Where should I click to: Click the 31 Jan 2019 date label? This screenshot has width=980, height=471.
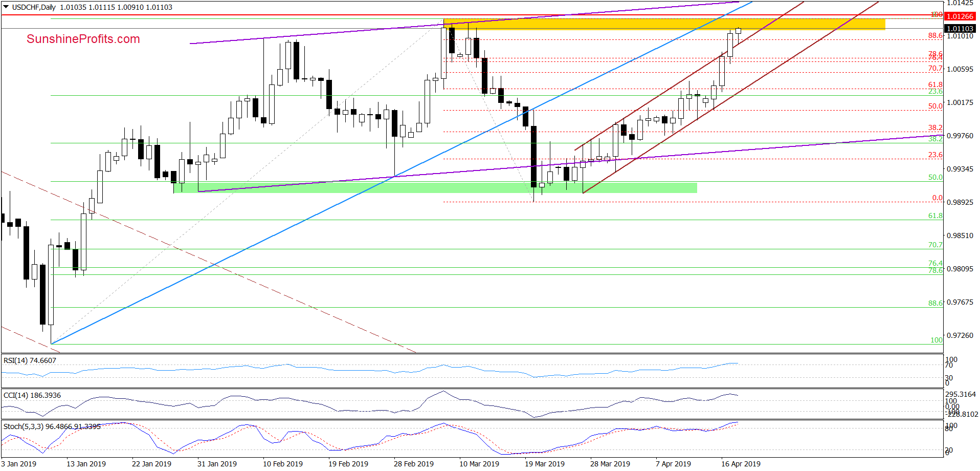click(217, 464)
